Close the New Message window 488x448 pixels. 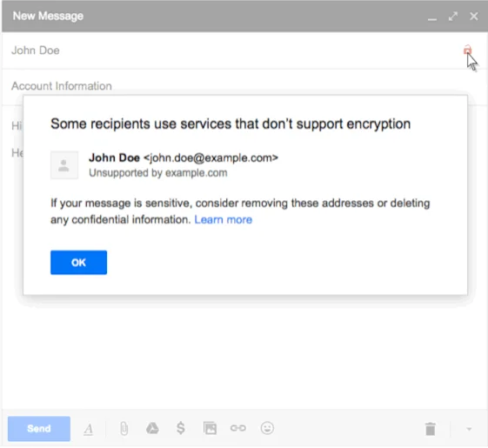[x=474, y=17]
